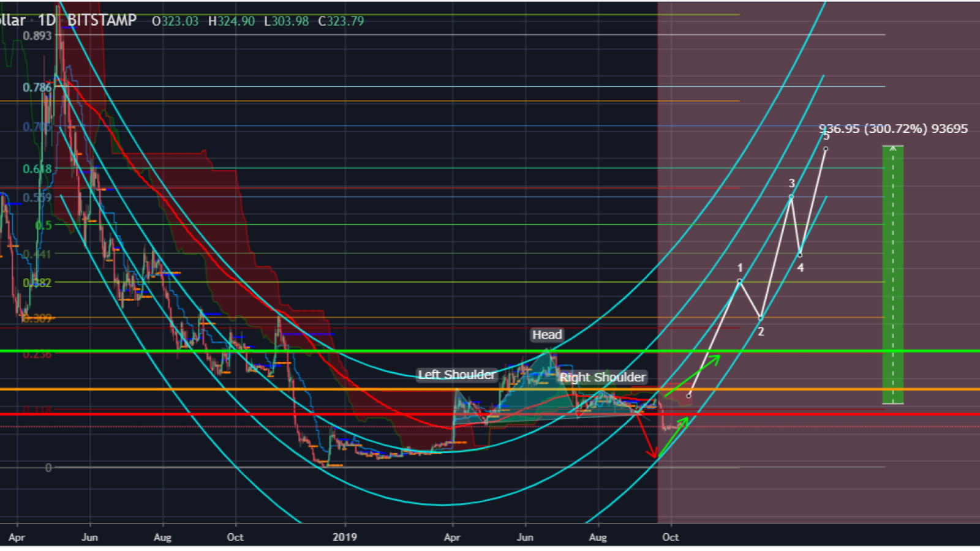The height and width of the screenshot is (551, 980).
Task: Click the 0.236 Fibonacci level label
Action: (37, 354)
